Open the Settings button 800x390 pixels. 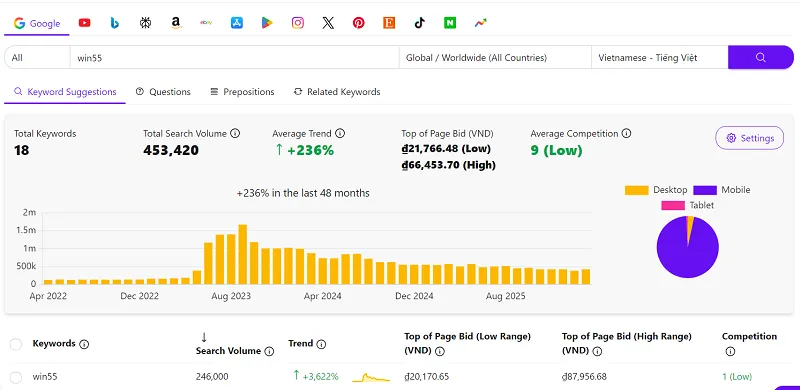[749, 138]
